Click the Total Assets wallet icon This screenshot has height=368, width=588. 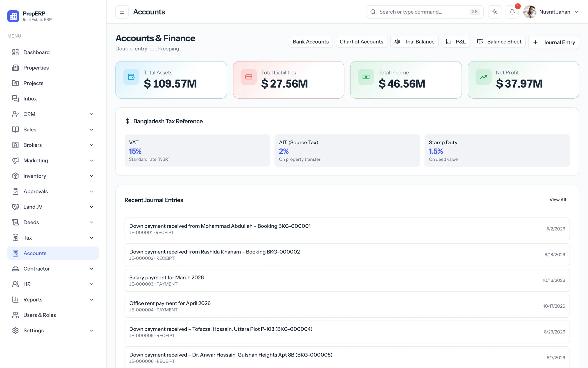click(131, 77)
